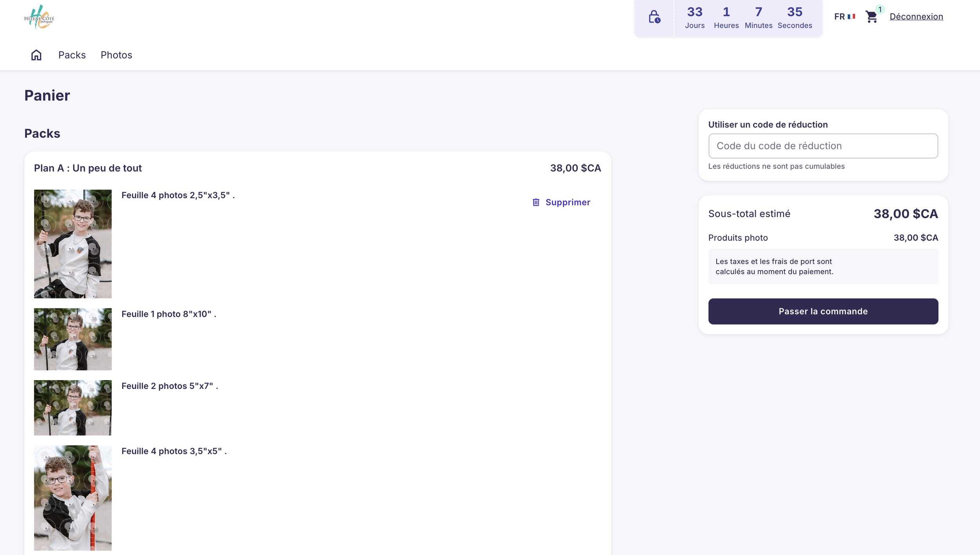The width and height of the screenshot is (980, 555).
Task: Click the Déconnexion link
Action: tap(916, 17)
